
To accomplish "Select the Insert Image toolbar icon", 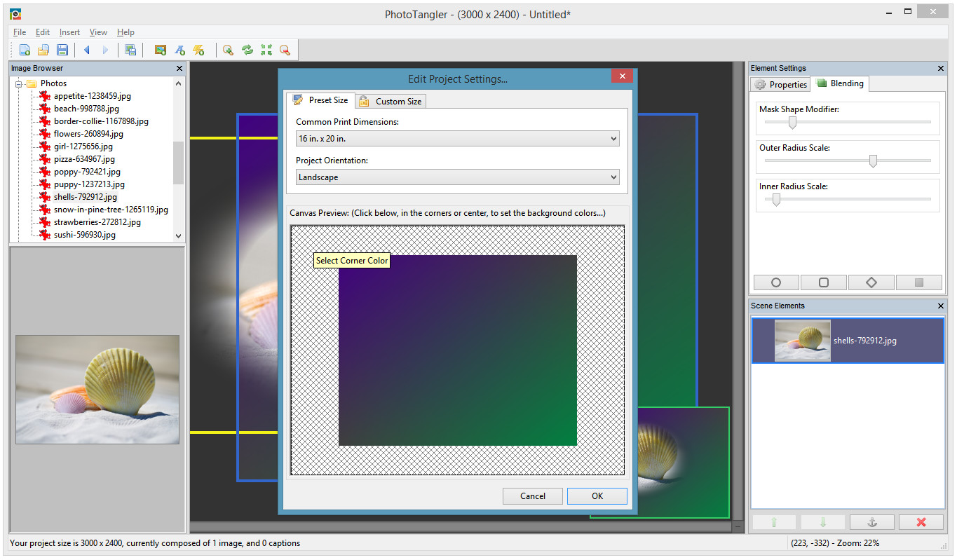I will (x=160, y=50).
